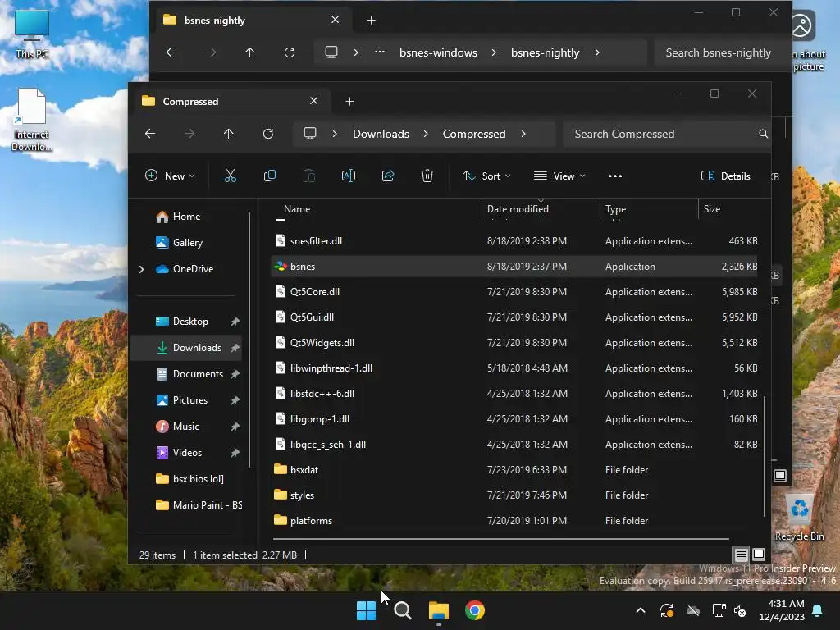Open taskbar Search

[402, 610]
